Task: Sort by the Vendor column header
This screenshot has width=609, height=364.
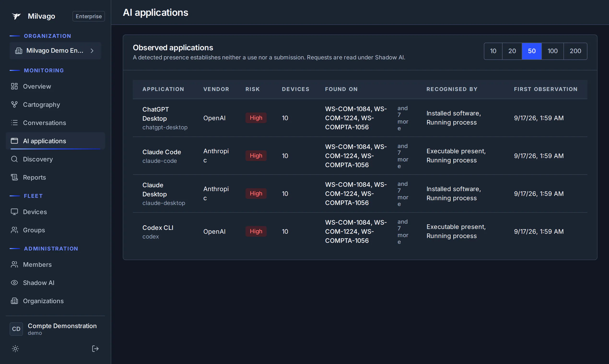Action: pos(216,89)
